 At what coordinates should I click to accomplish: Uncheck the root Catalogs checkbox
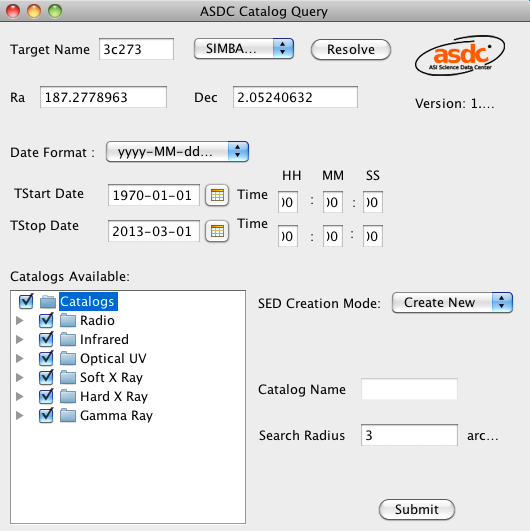(26, 301)
